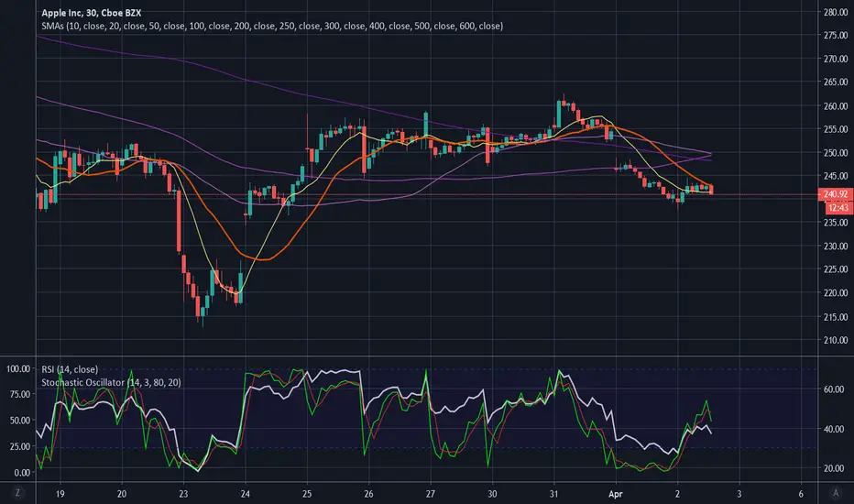854x504 pixels.
Task: Click the 230.00 price axis label
Action: (836, 246)
